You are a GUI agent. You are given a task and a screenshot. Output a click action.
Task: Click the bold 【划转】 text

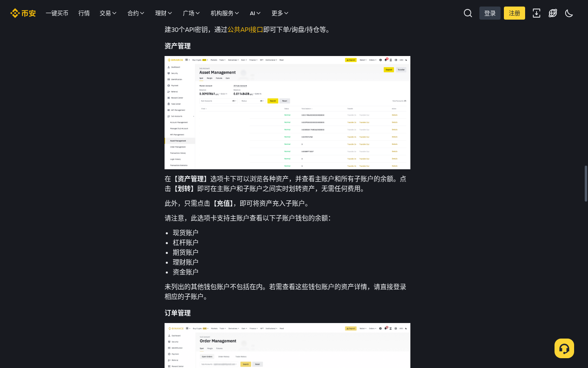[184, 188]
